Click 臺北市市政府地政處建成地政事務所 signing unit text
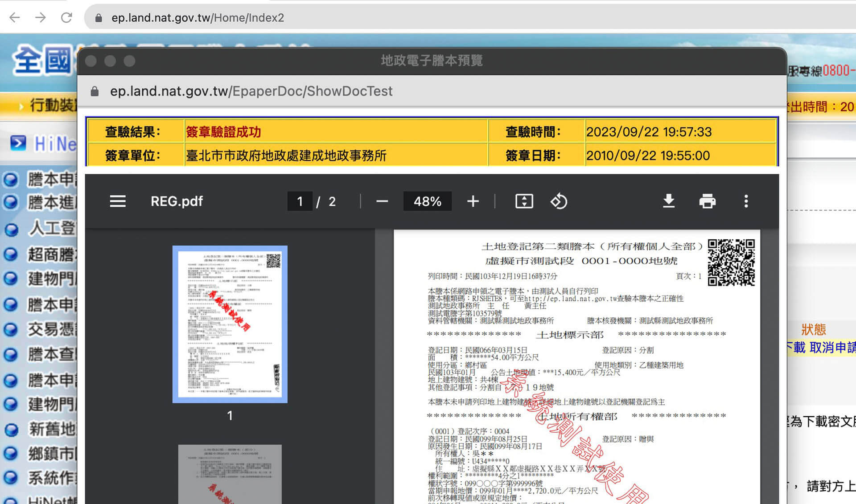The width and height of the screenshot is (856, 504). [286, 156]
